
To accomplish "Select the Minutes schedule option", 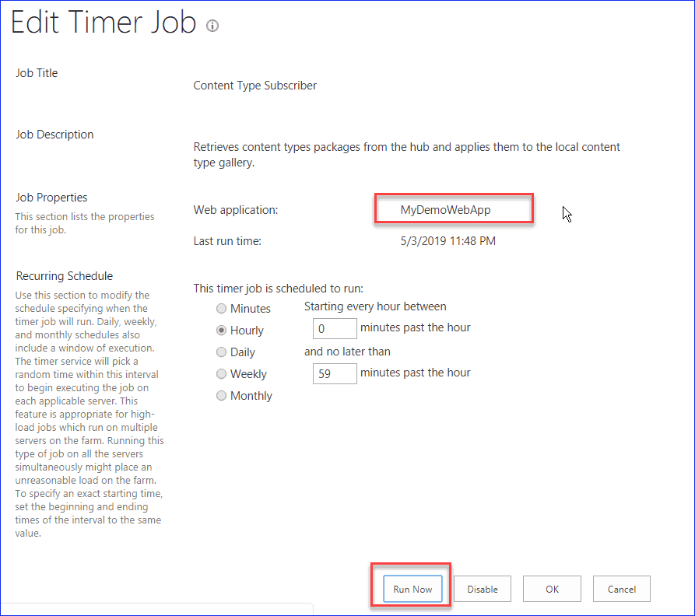I will [221, 309].
